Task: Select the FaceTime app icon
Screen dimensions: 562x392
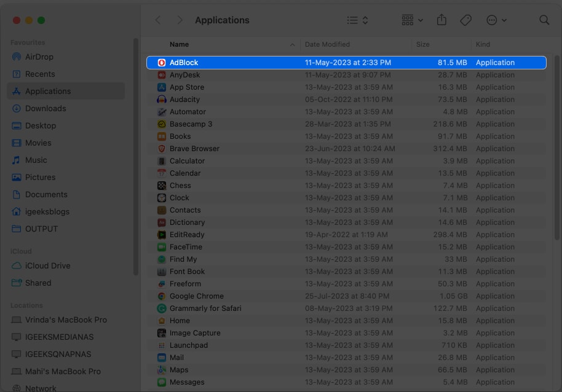Action: pos(162,247)
